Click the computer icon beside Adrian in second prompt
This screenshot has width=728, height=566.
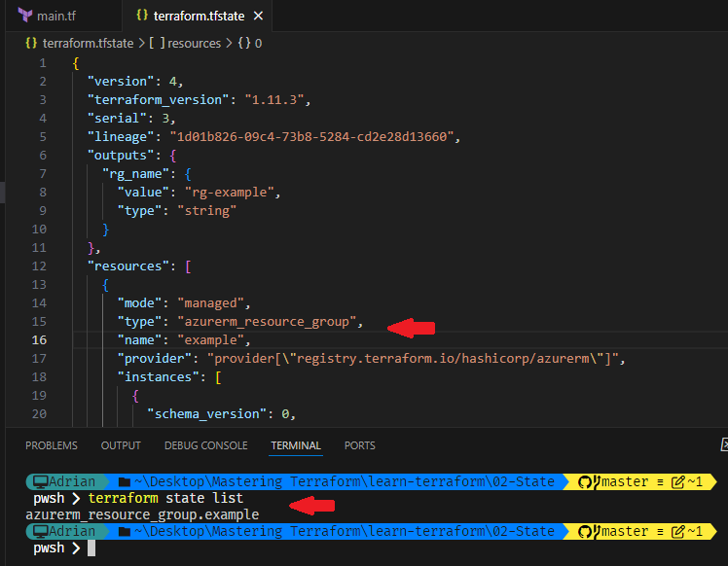(41, 531)
